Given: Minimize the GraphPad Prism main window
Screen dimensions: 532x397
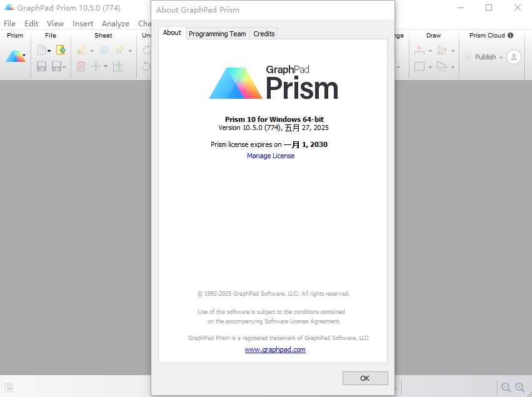Looking at the screenshot, I should (x=460, y=8).
